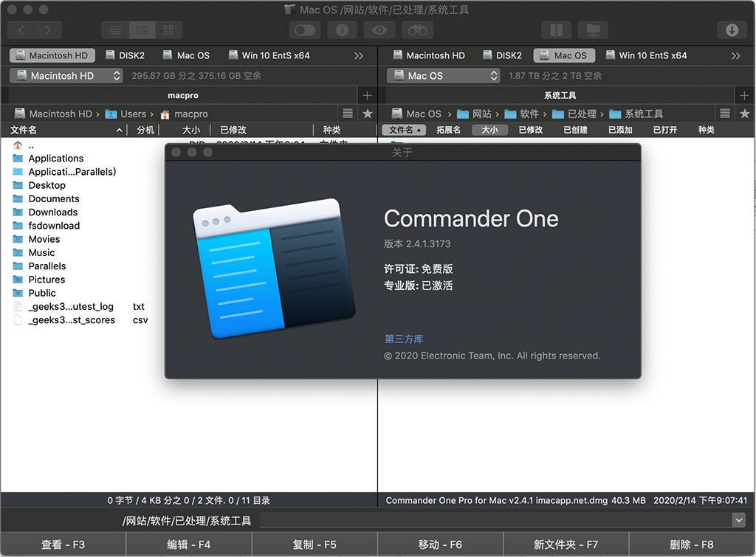Open the Mac OS volume dropdown
Viewport: 756px width, 557px height.
(x=443, y=76)
